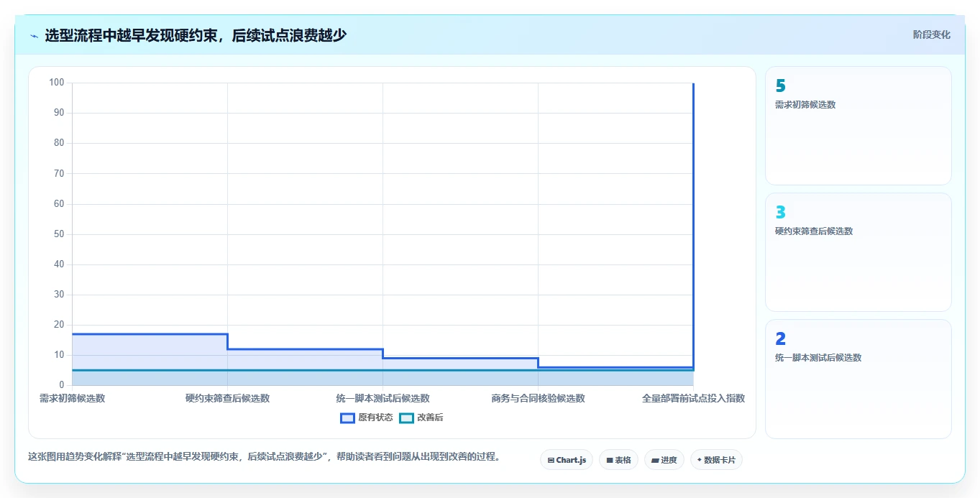Click the lightning icon before the title
Image resolution: width=980 pixels, height=498 pixels.
[34, 35]
